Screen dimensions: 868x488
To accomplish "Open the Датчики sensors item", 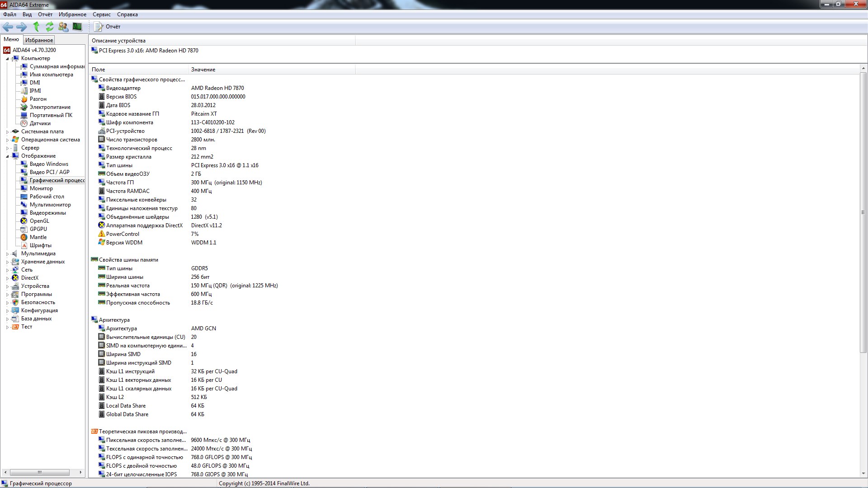I will click(40, 123).
